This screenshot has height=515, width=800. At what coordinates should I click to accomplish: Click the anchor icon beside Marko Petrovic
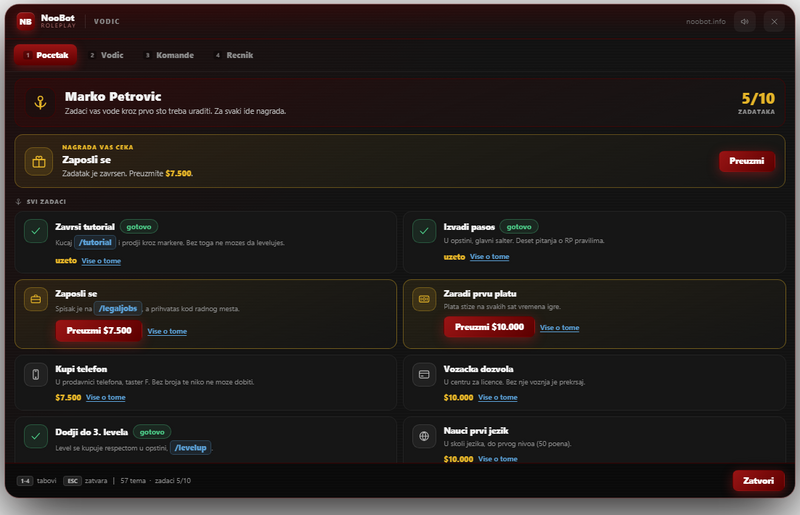pos(40,103)
